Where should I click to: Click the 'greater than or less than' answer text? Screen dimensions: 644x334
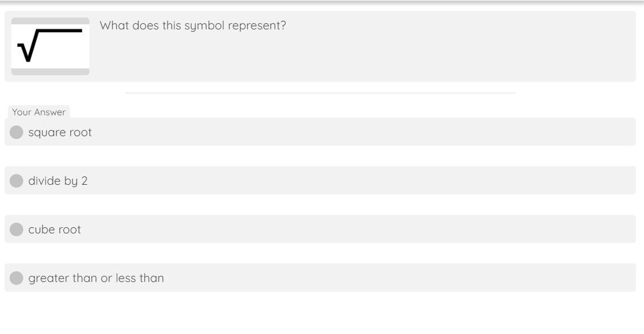coord(96,278)
